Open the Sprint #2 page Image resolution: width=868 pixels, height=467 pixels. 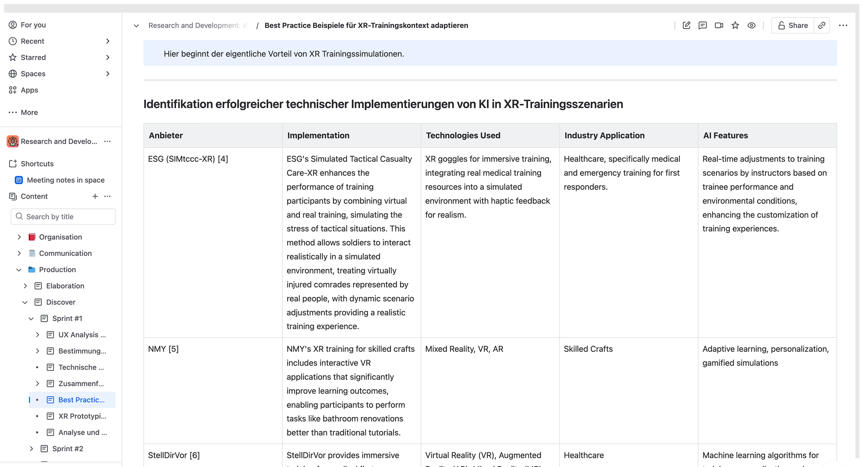click(68, 448)
